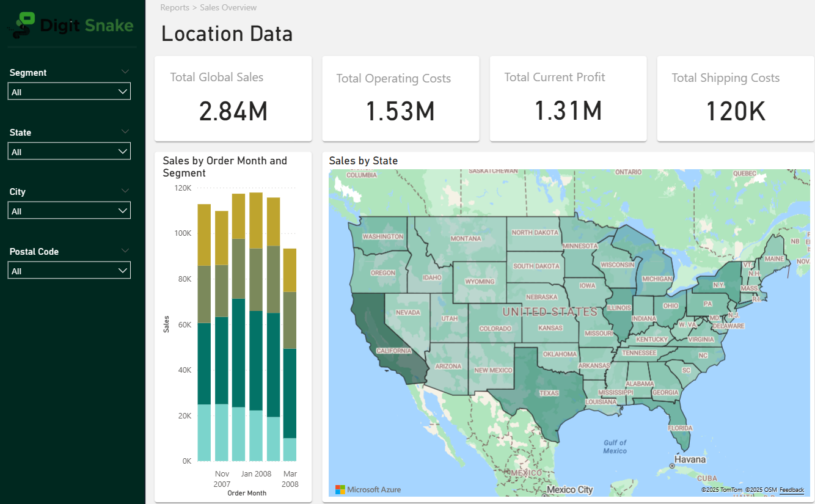Click the Total Current Profit card
This screenshot has height=504, width=815.
click(x=568, y=99)
